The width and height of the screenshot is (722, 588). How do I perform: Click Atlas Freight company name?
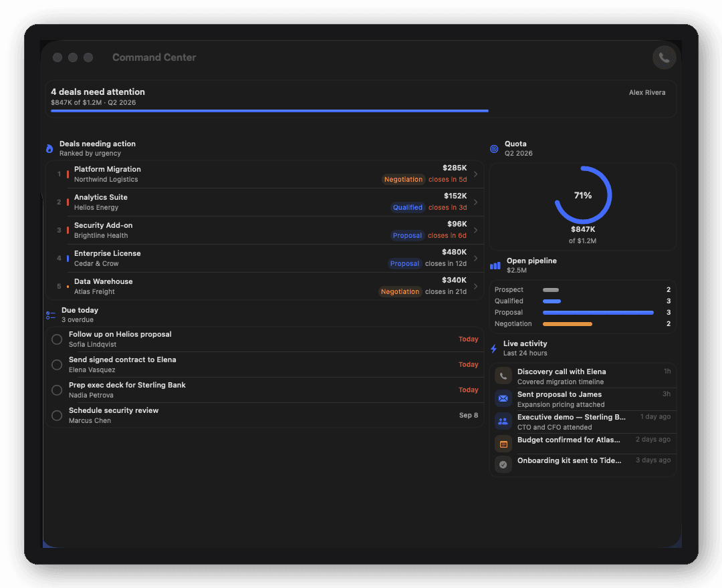coord(94,292)
